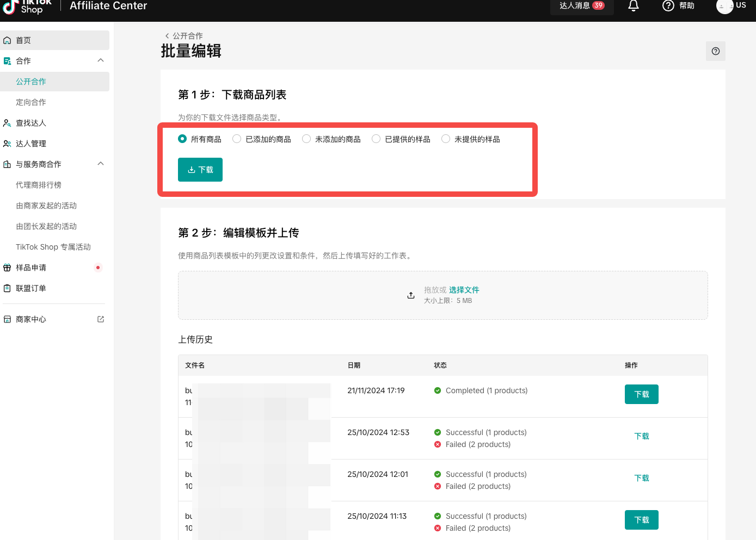The image size is (756, 540).
Task: Download the 21/11/2024 17:19 upload result
Action: 641,394
